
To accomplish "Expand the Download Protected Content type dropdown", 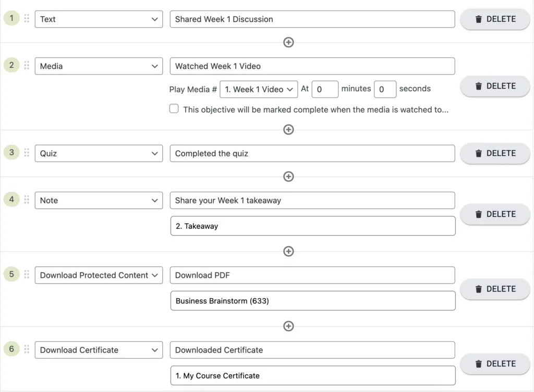I will 99,275.
